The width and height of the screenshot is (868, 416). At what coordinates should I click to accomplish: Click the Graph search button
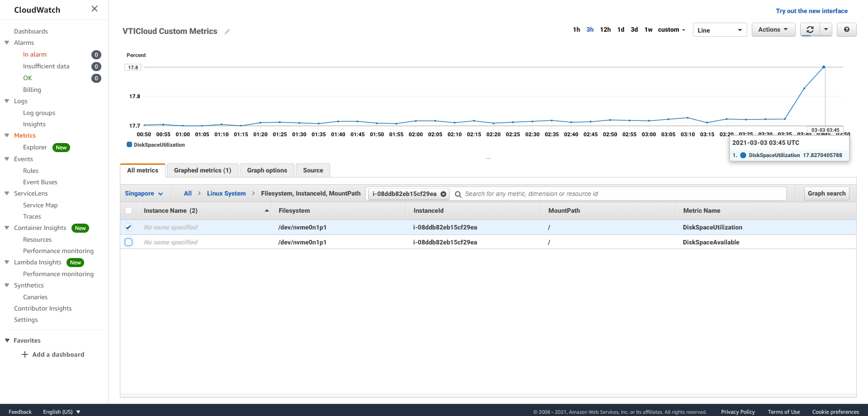pos(826,193)
